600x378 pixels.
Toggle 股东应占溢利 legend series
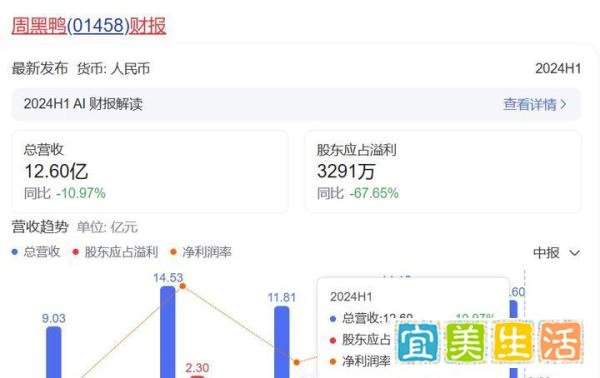pos(115,252)
